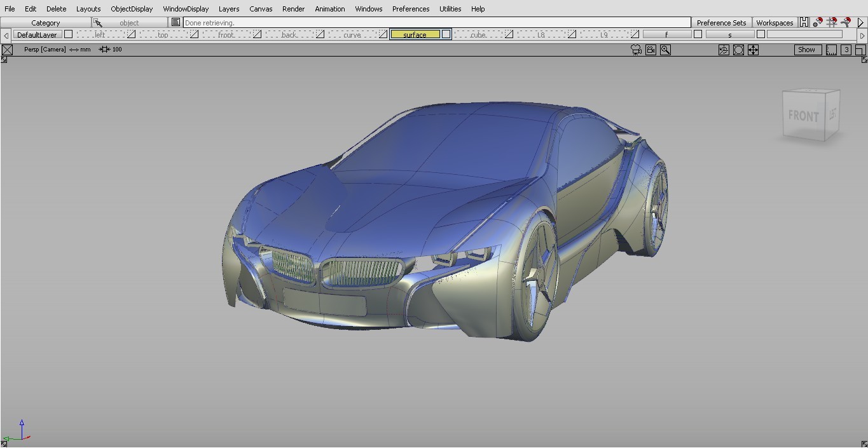Image resolution: width=868 pixels, height=448 pixels.
Task: Click the 'Done retrieving.' prompt line field
Action: (437, 22)
